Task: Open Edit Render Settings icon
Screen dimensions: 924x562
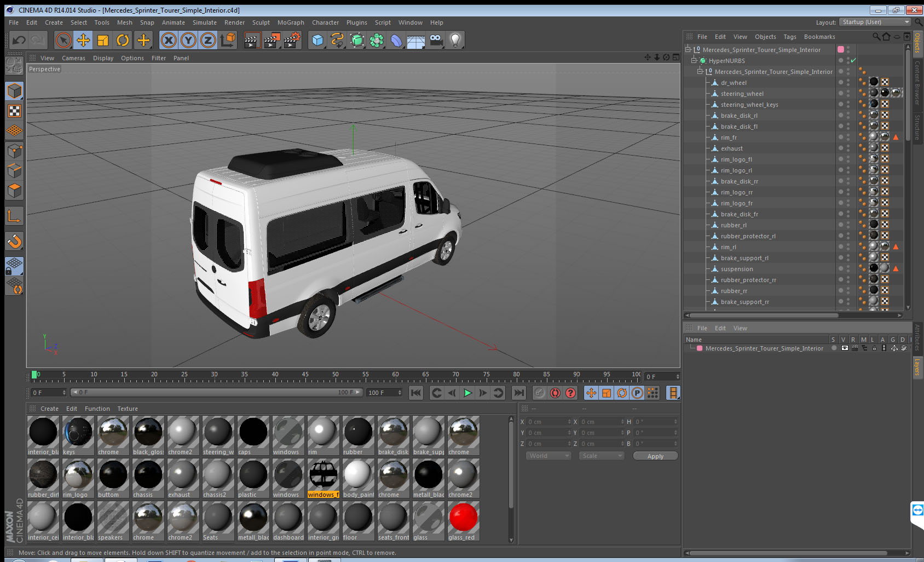Action: pos(292,40)
